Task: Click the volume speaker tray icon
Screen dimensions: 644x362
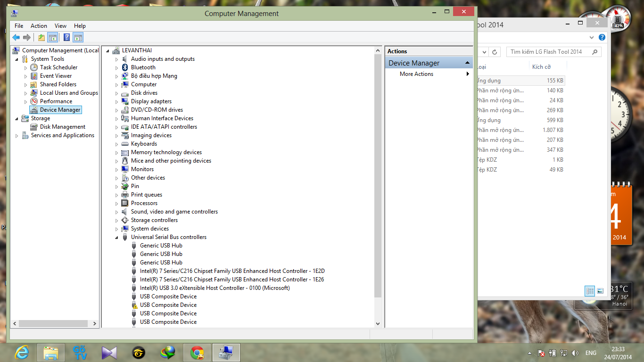Action: coord(575,353)
